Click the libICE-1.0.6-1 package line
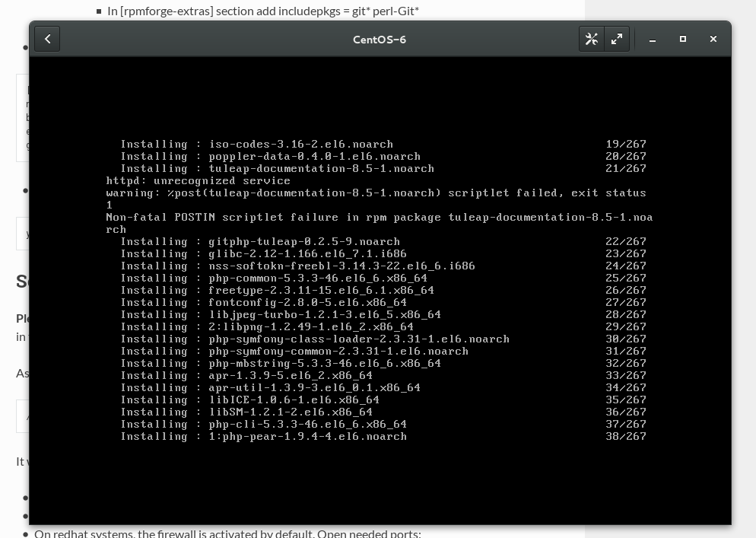This screenshot has height=538, width=756. point(383,400)
